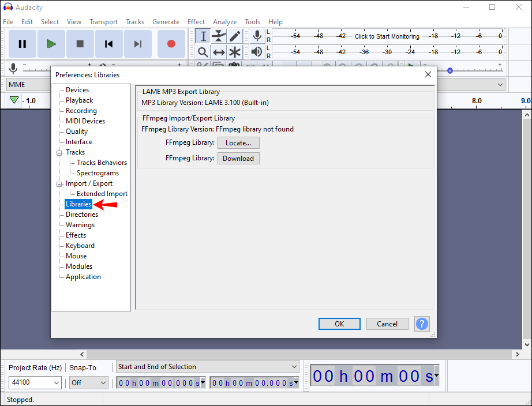Select the Envelope tool
This screenshot has width=532, height=406.
tap(219, 36)
